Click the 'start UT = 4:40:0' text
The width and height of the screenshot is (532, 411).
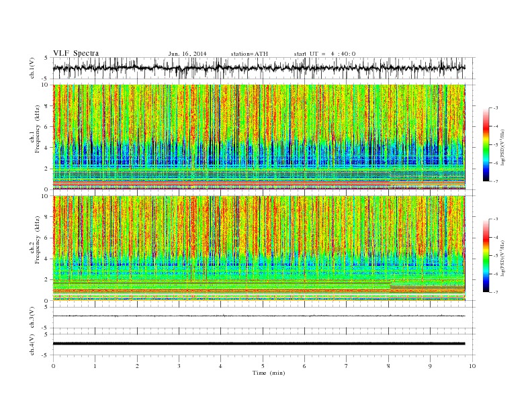(x=324, y=54)
